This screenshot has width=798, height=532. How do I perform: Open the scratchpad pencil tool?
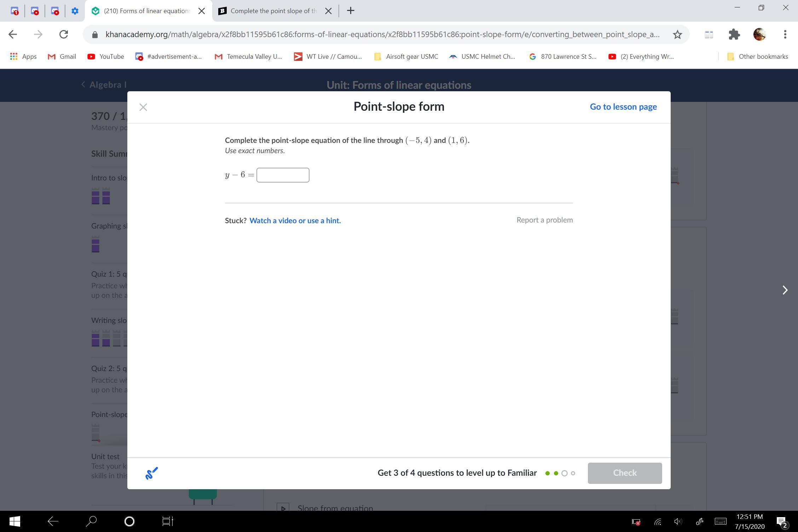(x=151, y=473)
